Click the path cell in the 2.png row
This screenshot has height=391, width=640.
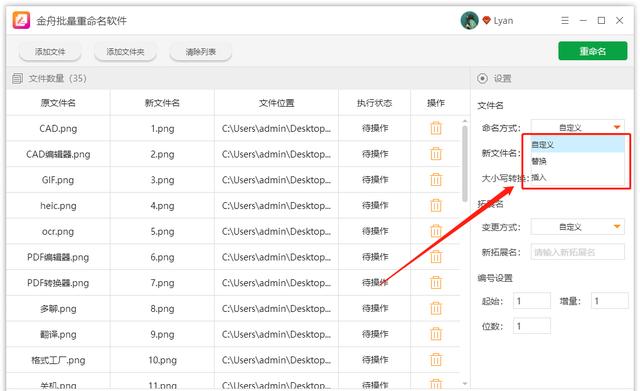point(276,154)
